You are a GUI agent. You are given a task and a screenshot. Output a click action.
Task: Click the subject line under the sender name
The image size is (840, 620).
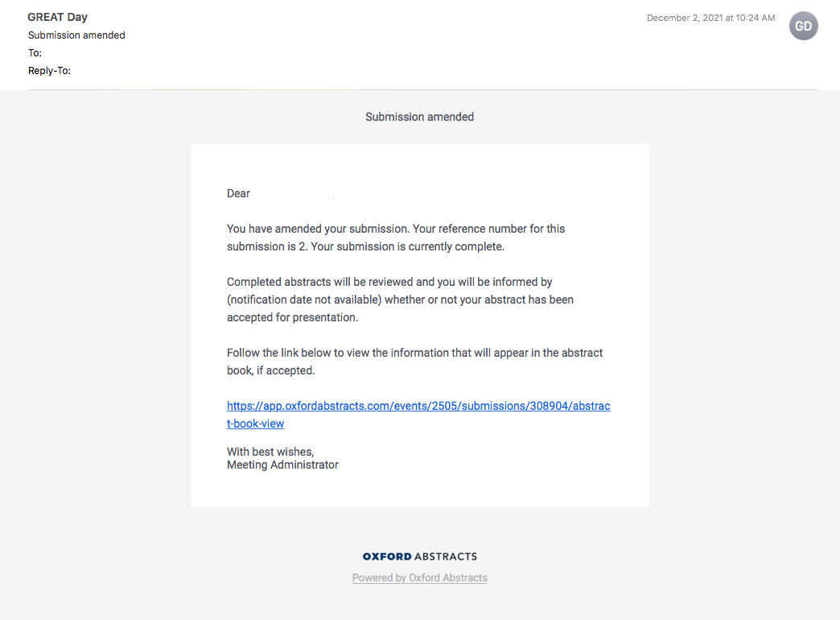76,35
